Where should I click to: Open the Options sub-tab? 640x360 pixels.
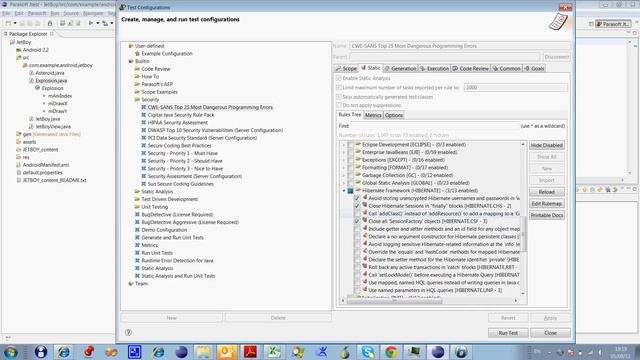pyautogui.click(x=394, y=116)
